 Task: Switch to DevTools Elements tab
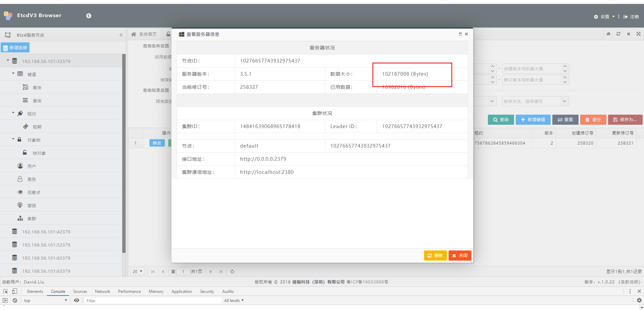click(x=35, y=292)
